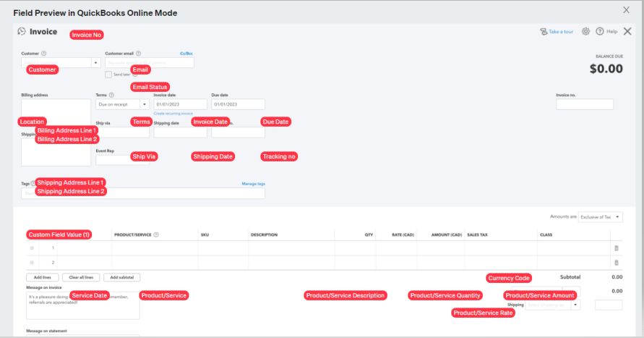This screenshot has height=338, width=644.
Task: Click the Customer email input field
Action: pyautogui.click(x=150, y=62)
